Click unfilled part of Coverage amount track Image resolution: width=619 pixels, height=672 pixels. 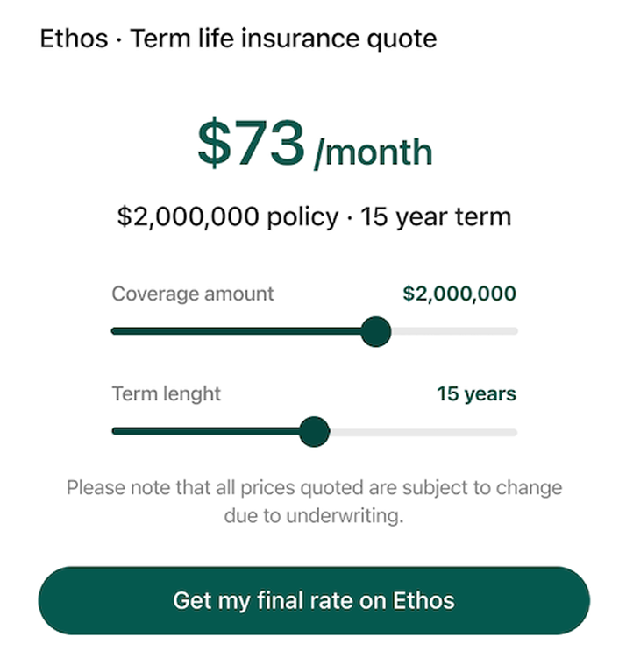(x=454, y=331)
